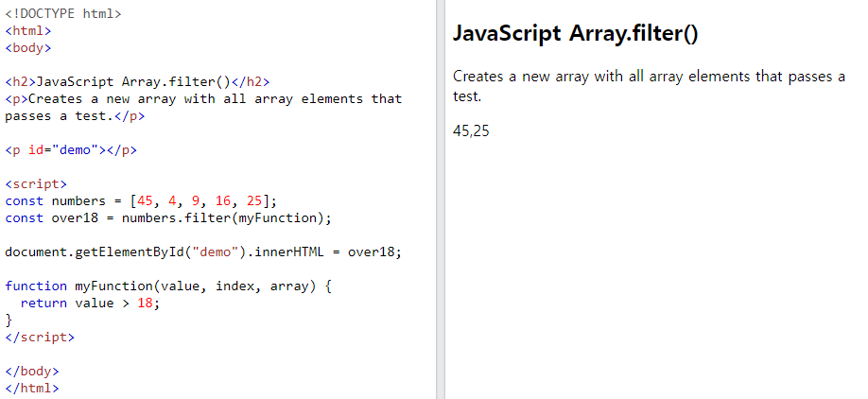
Task: Click the rendered paragraph 'Creates a new array...'
Action: [649, 86]
